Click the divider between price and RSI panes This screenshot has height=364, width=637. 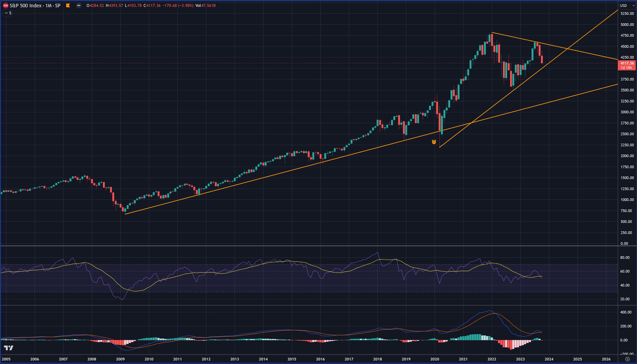pyautogui.click(x=311, y=246)
